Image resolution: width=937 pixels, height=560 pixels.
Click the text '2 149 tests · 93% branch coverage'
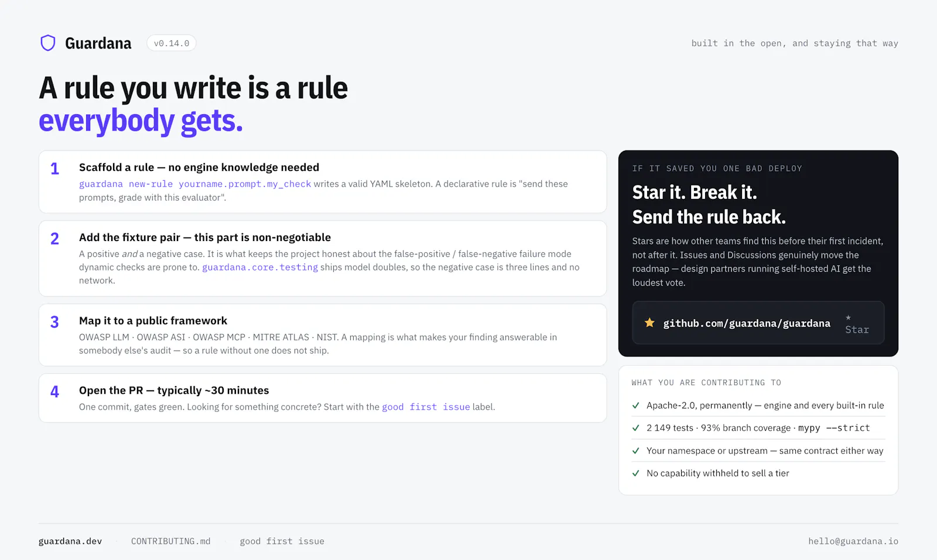tap(719, 428)
